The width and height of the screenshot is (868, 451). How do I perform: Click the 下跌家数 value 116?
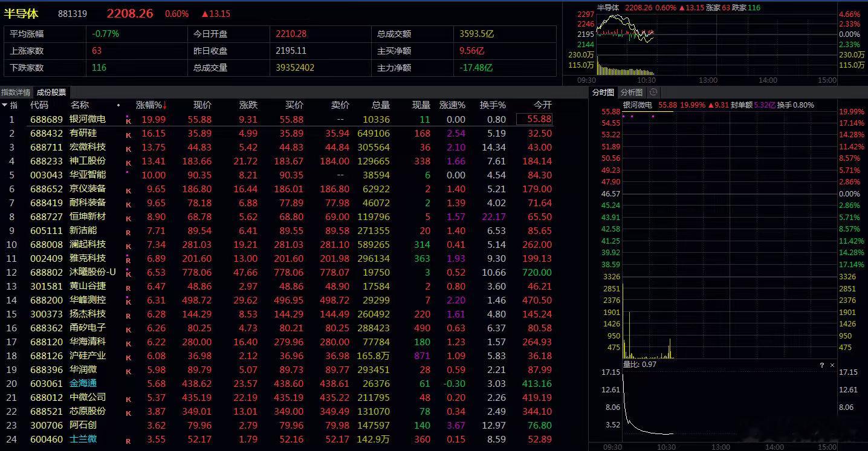pyautogui.click(x=99, y=68)
